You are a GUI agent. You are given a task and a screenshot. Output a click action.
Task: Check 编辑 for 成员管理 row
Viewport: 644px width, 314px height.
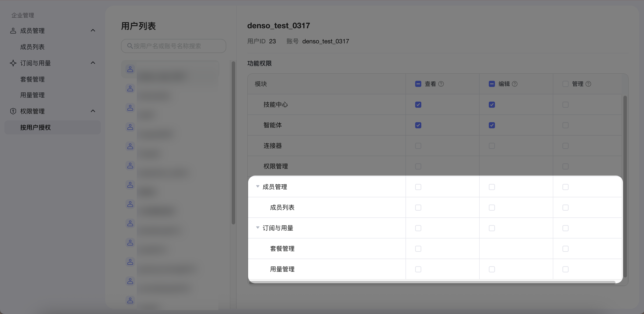pos(492,187)
